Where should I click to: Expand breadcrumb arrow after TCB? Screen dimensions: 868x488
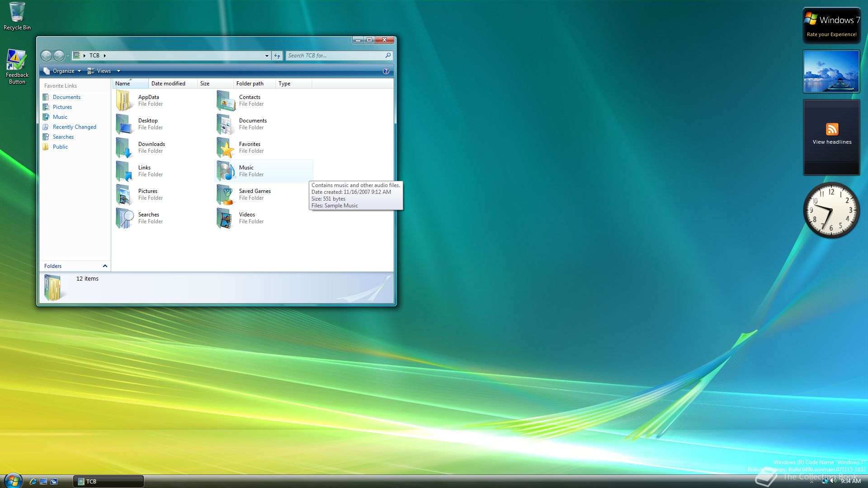tap(104, 56)
